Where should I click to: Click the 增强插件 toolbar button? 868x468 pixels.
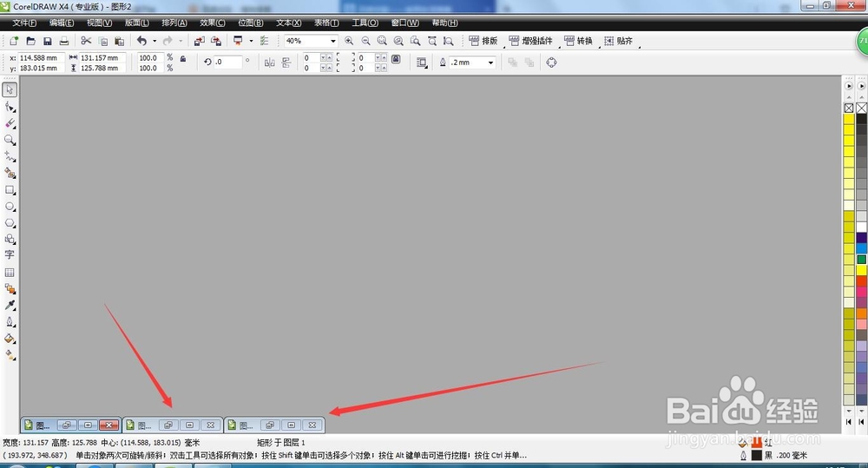click(x=531, y=41)
